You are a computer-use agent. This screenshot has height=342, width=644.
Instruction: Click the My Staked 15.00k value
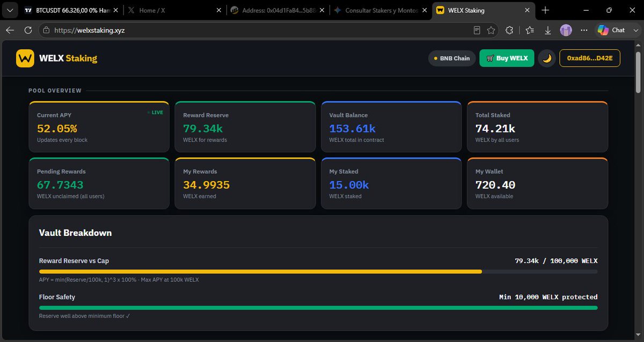coord(349,185)
